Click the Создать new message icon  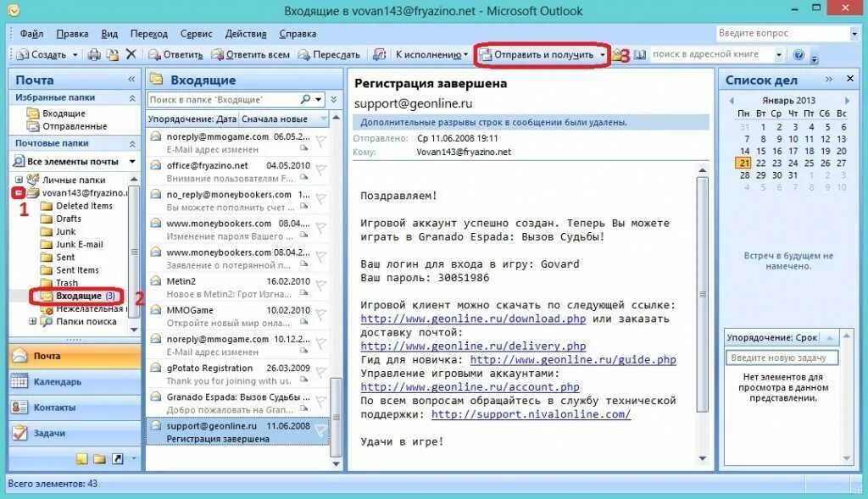pos(22,55)
